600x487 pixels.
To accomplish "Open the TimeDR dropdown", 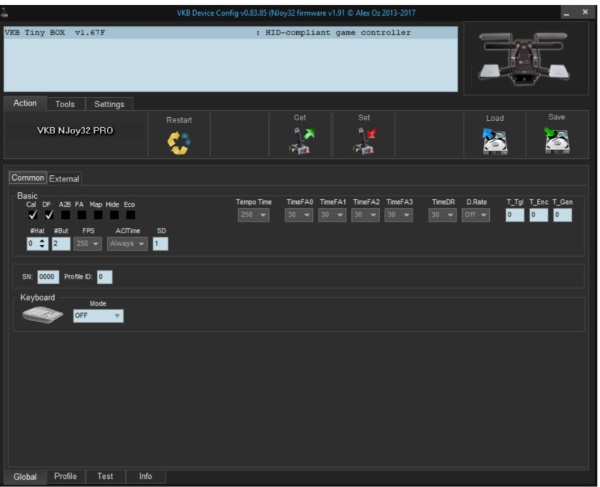I will tap(442, 215).
